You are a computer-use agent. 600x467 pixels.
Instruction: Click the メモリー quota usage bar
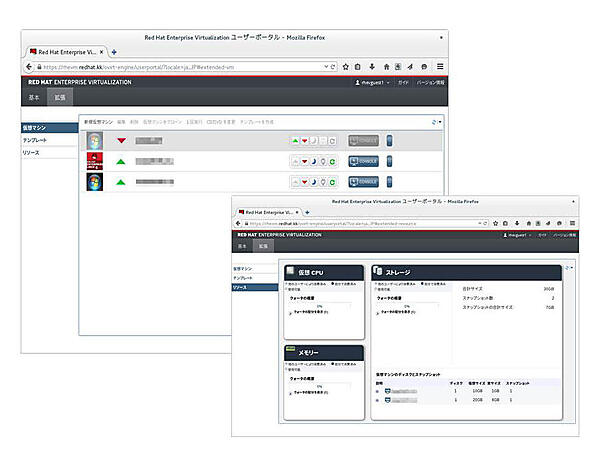(x=320, y=387)
